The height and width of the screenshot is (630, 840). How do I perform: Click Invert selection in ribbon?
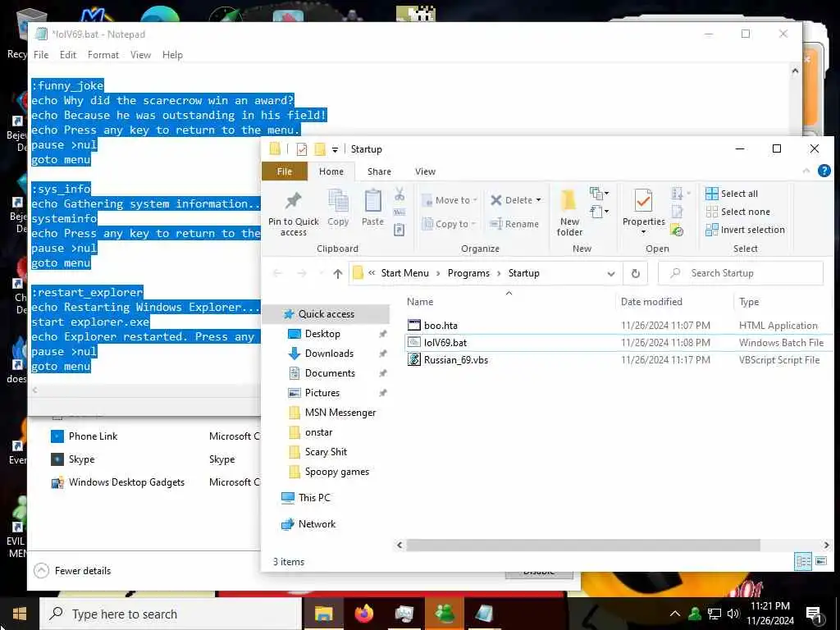tap(745, 230)
